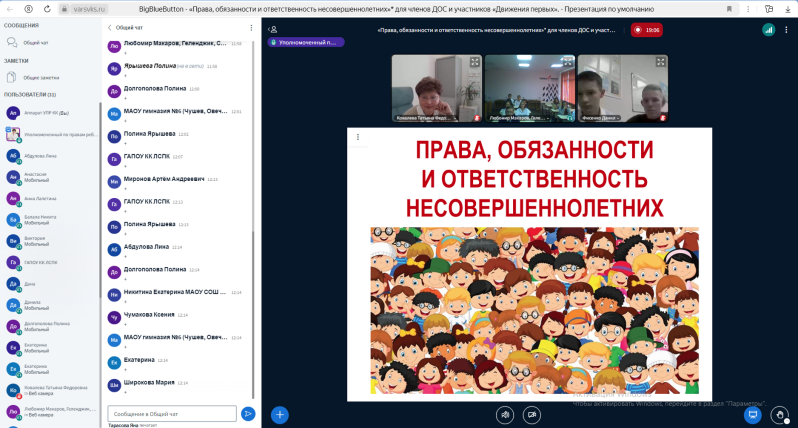This screenshot has width=798, height=428.
Task: Open the options menu at top right
Action: [x=786, y=30]
